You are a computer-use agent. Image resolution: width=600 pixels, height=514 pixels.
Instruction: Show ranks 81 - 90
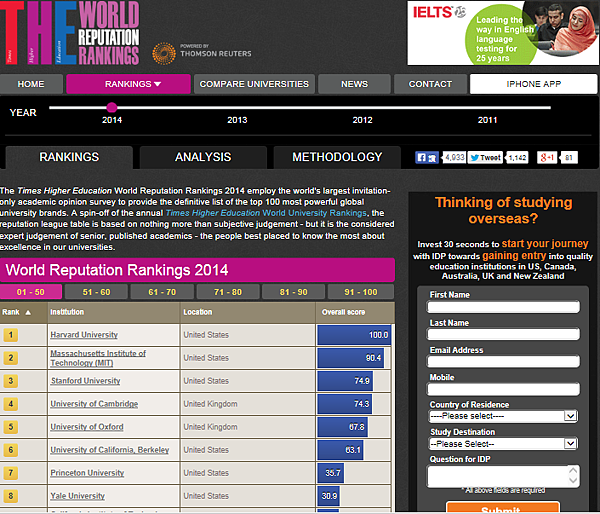pyautogui.click(x=293, y=292)
